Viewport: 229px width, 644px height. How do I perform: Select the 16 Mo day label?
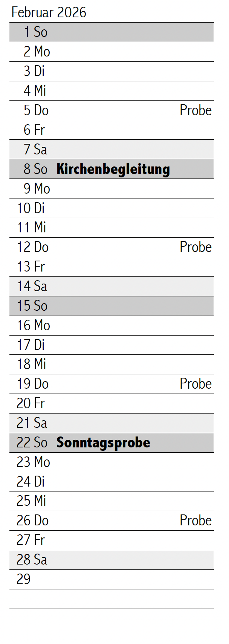click(34, 325)
